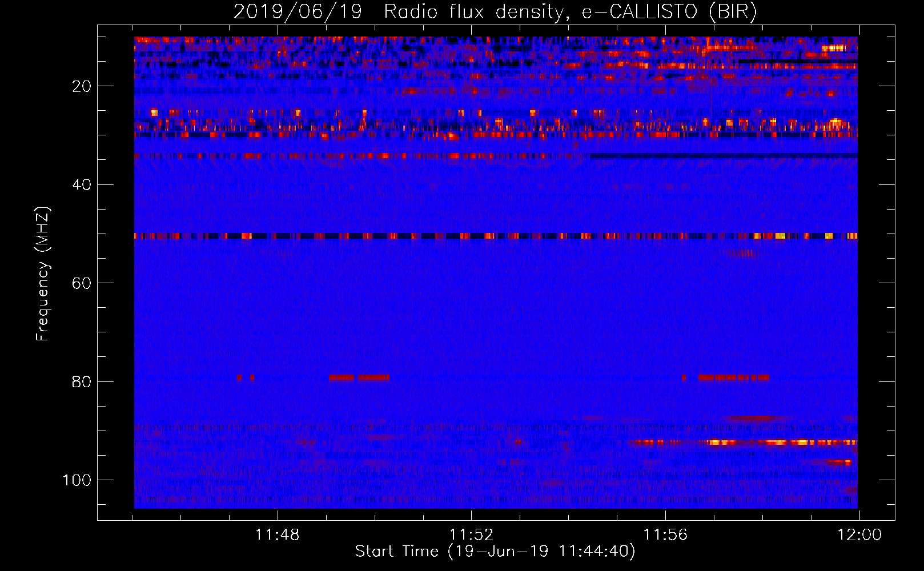The width and height of the screenshot is (924, 571).
Task: Click the '11:48' time tick label
Action: 277,535
